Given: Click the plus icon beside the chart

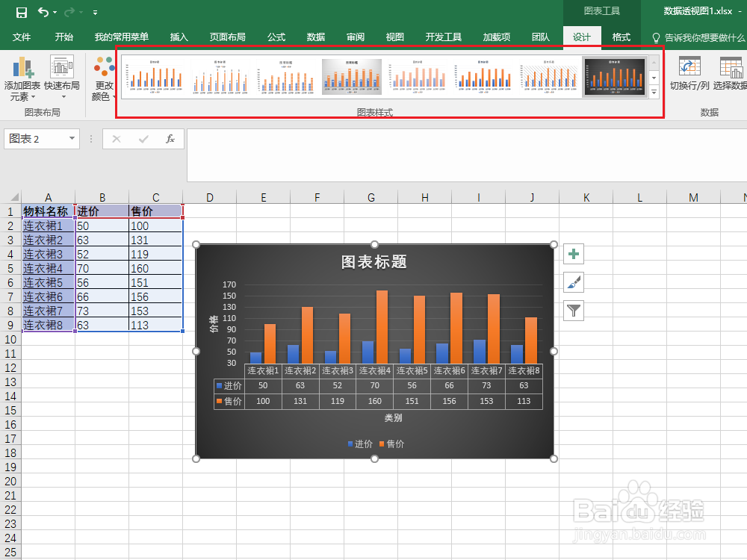Looking at the screenshot, I should click(573, 254).
